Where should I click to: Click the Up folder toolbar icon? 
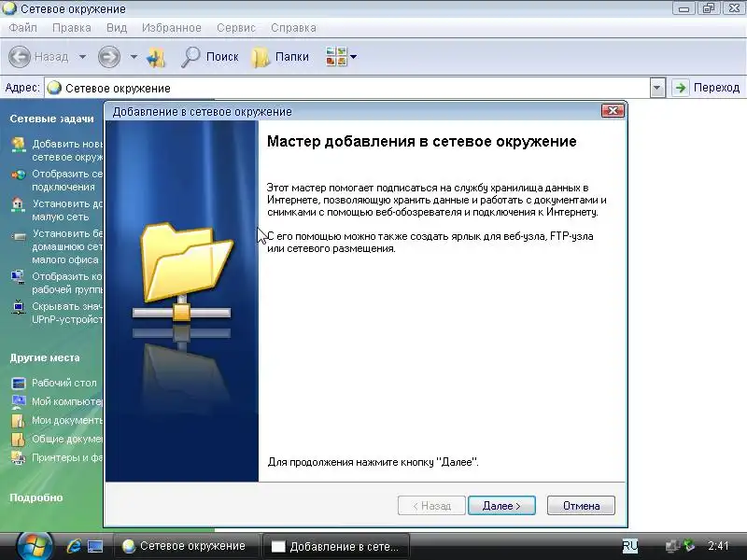click(x=156, y=57)
